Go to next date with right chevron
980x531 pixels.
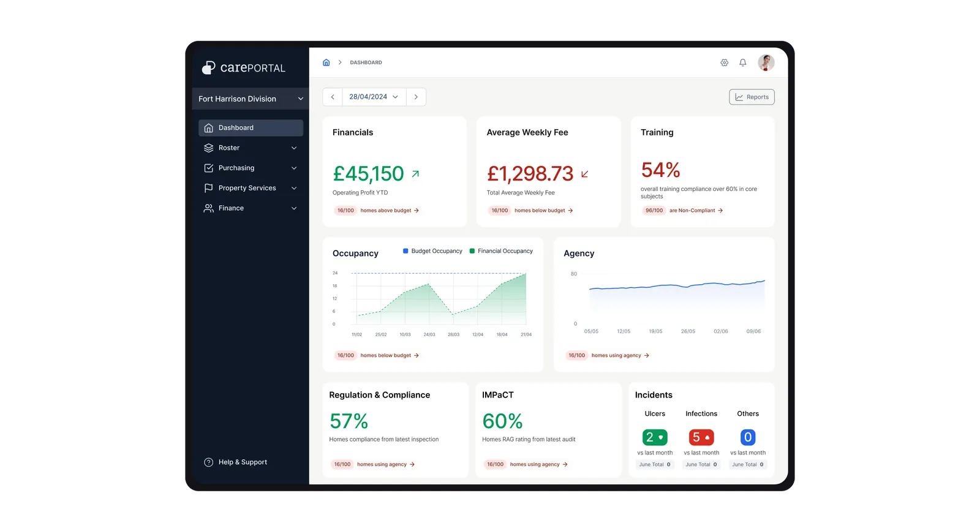pyautogui.click(x=416, y=97)
